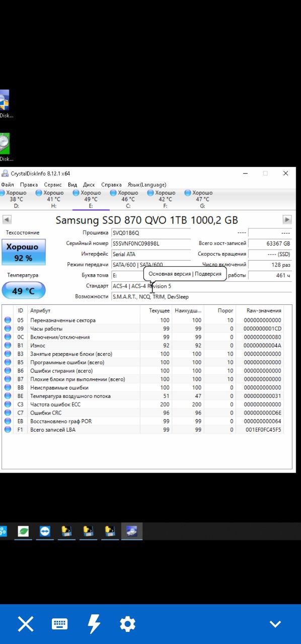Open remote session settings gear
301x644 pixels.
[127, 624]
